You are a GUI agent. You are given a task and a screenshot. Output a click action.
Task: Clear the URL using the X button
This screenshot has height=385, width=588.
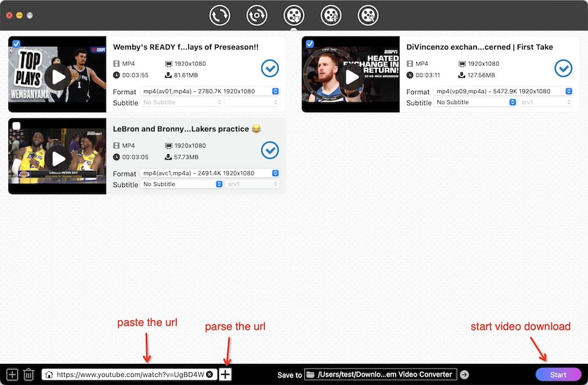coord(209,373)
